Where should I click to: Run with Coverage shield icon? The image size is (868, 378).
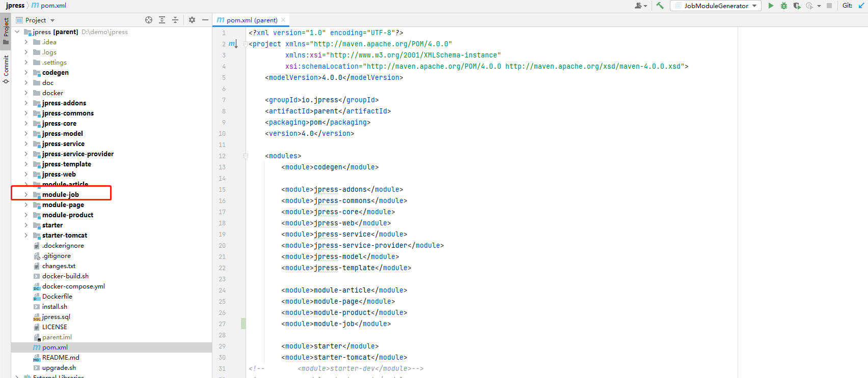pos(797,6)
